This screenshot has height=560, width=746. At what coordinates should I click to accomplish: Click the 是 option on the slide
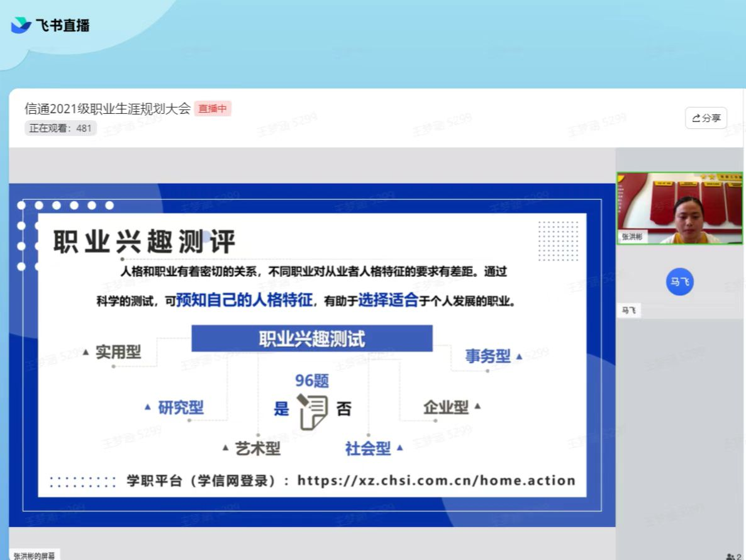coord(281,409)
